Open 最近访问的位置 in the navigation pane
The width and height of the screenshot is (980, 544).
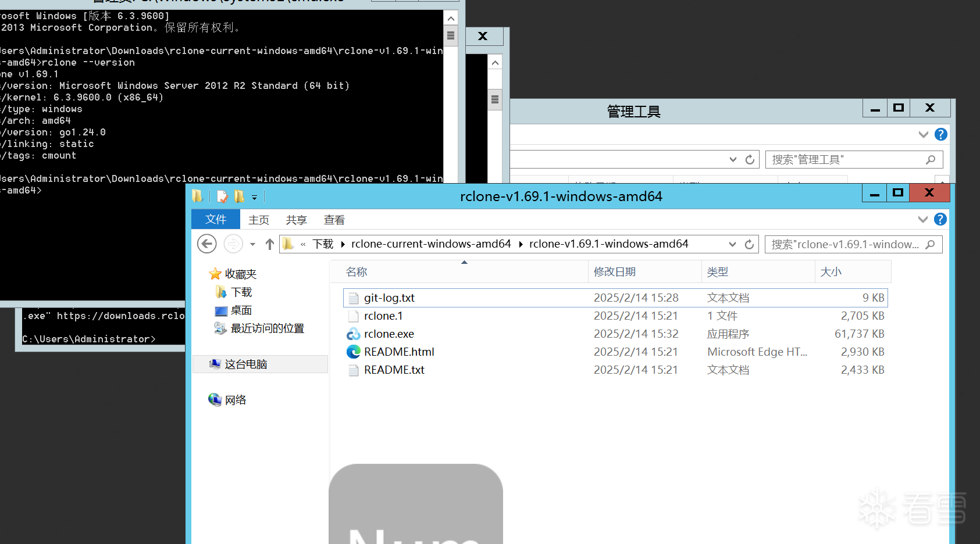(x=267, y=328)
